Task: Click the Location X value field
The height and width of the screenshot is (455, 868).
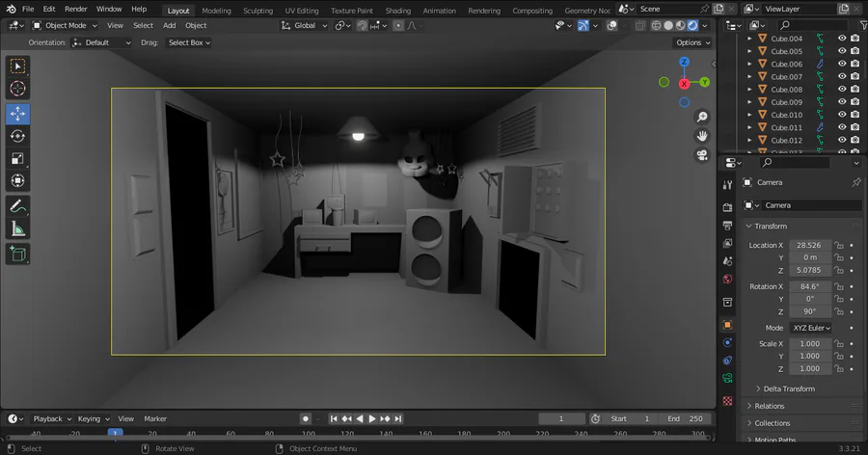Action: (809, 245)
